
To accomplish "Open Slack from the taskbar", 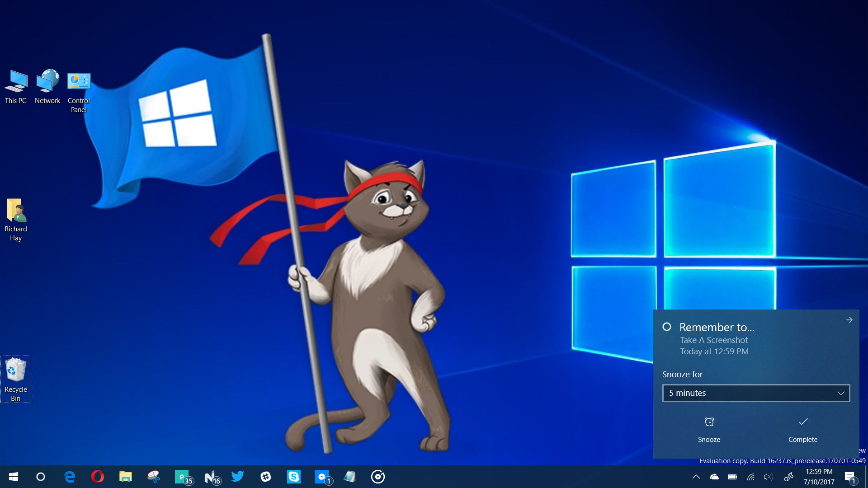I will point(266,477).
